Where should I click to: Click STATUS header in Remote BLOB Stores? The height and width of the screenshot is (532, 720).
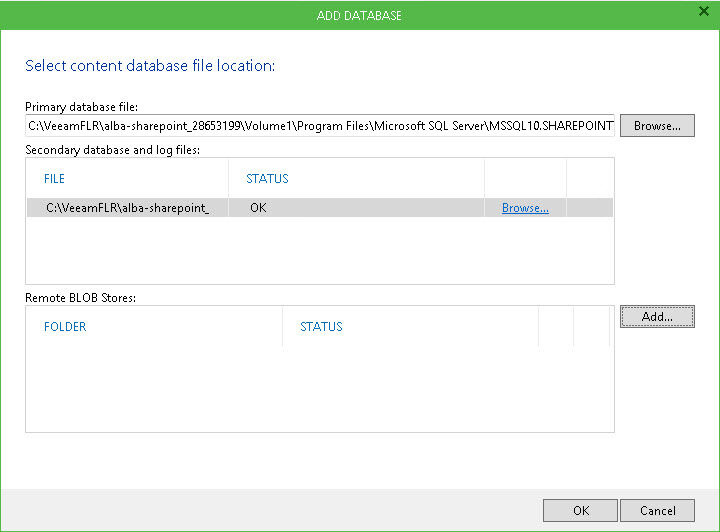pos(321,327)
